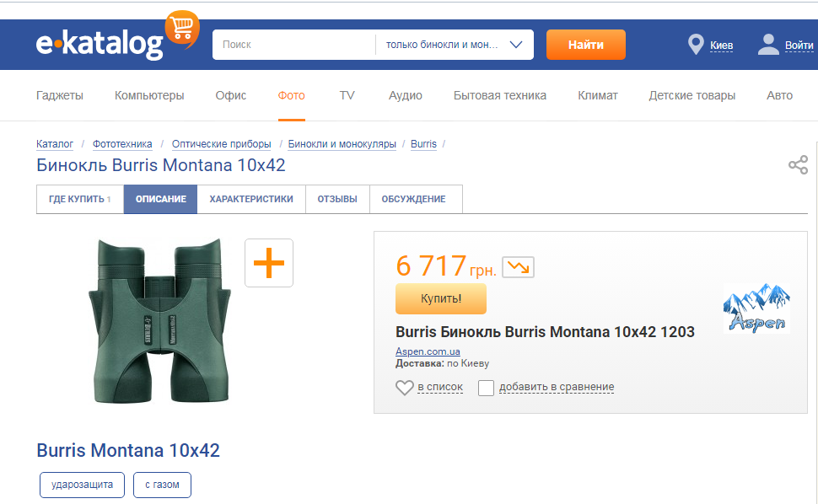Open the price trend chart icon
Screen dimensions: 818x504
point(518,267)
